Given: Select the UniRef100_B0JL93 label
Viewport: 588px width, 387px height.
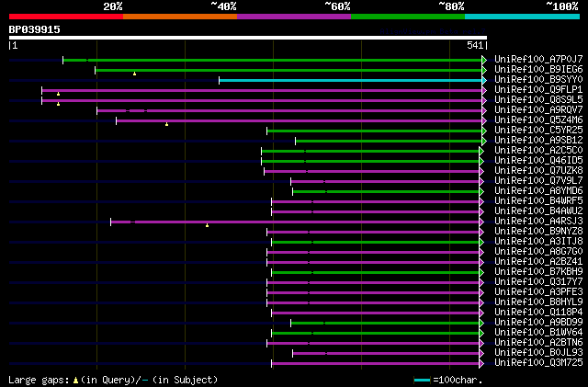Looking at the screenshot, I should click(x=538, y=353).
